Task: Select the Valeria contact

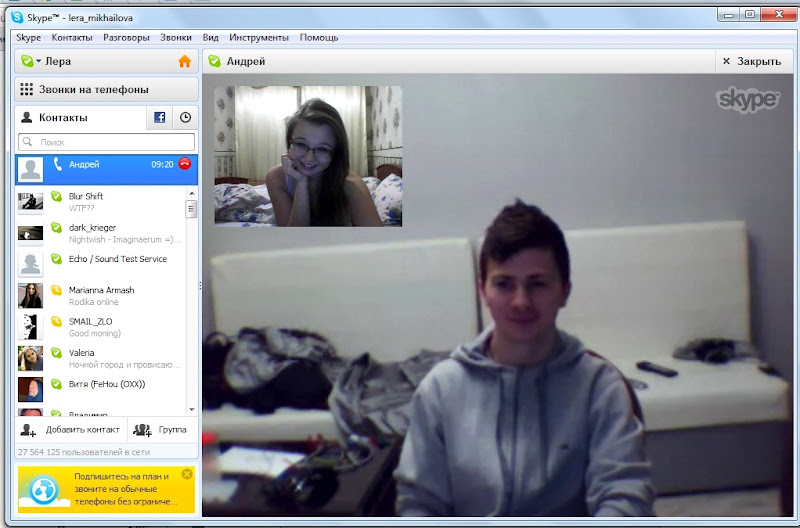Action: coord(100,359)
